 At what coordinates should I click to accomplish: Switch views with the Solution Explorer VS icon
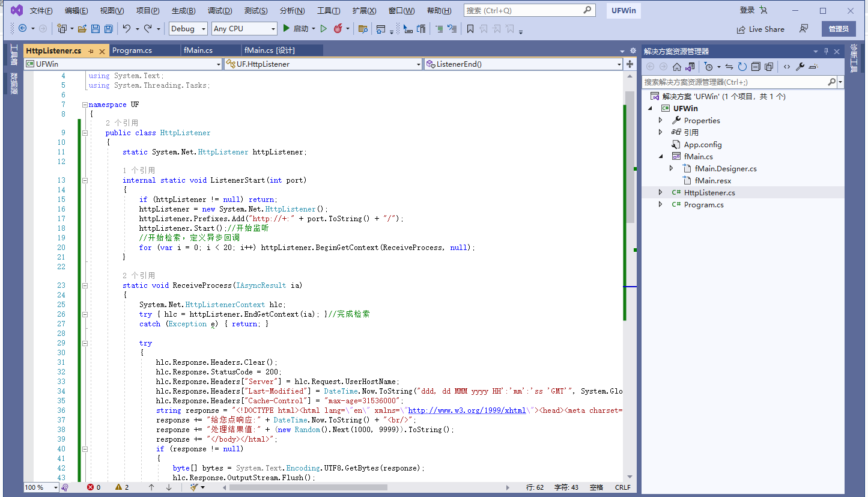[690, 67]
